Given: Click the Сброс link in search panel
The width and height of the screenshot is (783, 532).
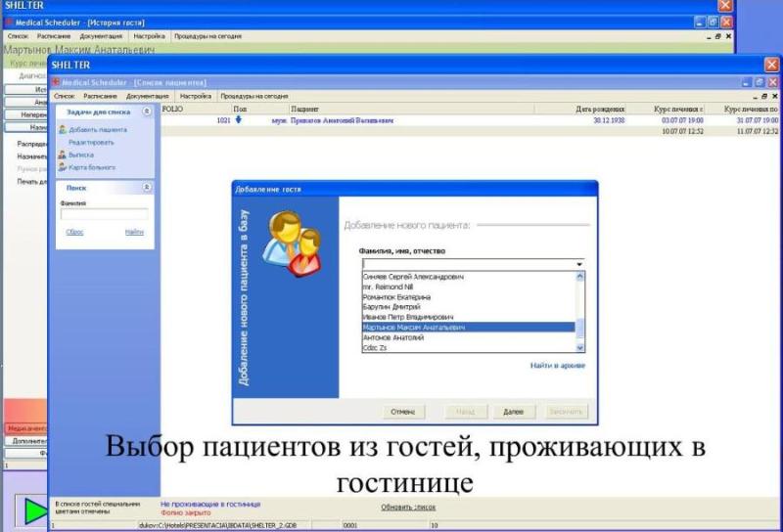Looking at the screenshot, I should 75,232.
